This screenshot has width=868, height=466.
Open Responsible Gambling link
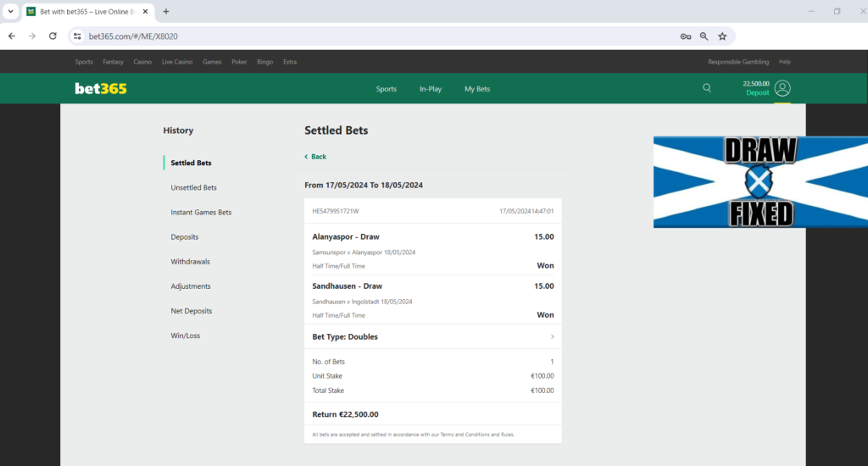point(738,62)
